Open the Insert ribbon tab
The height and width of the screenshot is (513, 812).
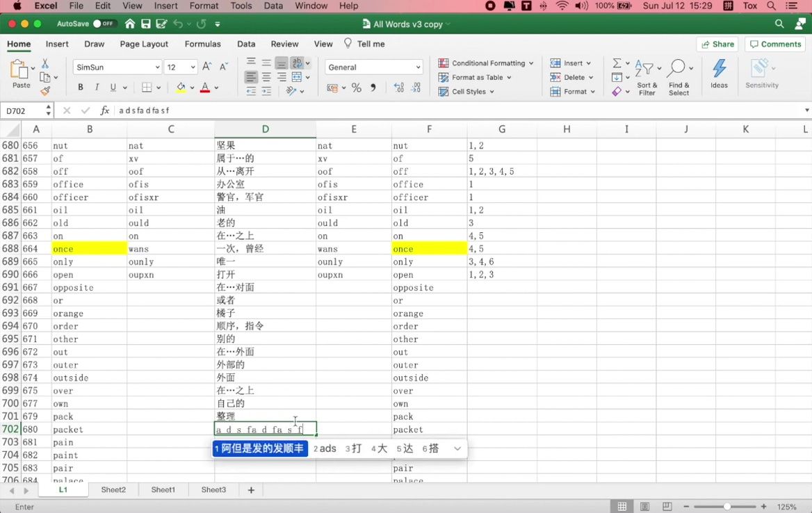[57, 44]
